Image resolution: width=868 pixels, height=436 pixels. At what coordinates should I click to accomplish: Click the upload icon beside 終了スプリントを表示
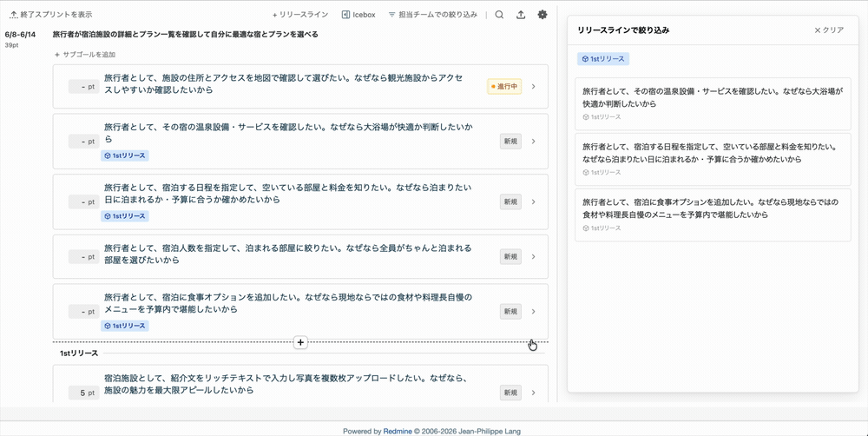point(14,15)
